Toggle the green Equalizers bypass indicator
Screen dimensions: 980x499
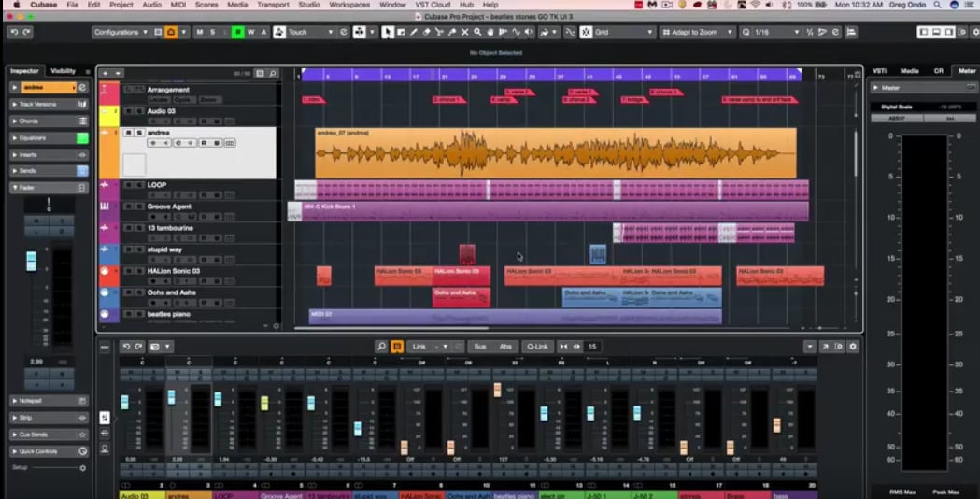click(x=82, y=137)
